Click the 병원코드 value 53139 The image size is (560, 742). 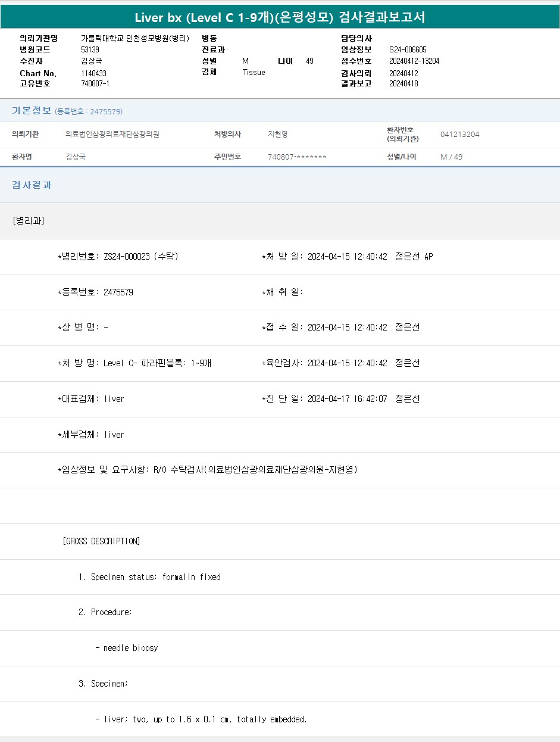coord(90,49)
